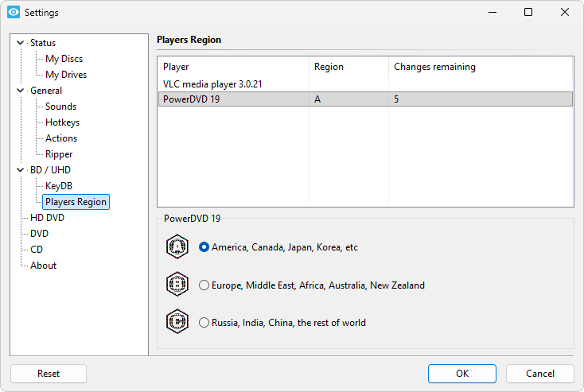Viewport: 584px width, 392px height.
Task: Select the Status tree label
Action: [x=43, y=43]
